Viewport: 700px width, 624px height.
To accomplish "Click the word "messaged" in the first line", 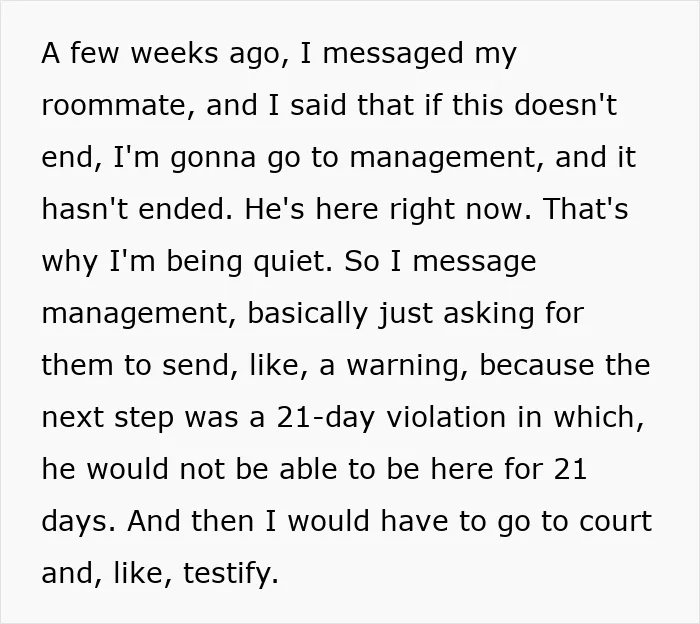I will click(393, 56).
